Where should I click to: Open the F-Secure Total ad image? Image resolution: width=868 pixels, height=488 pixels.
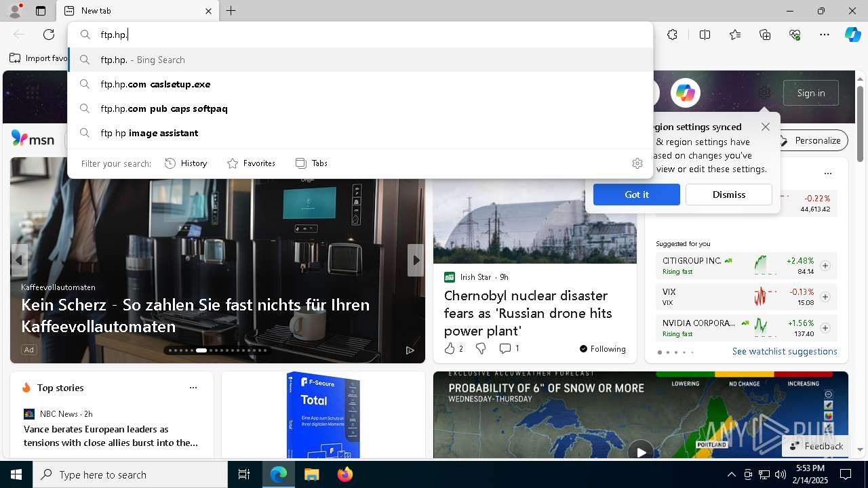click(323, 415)
